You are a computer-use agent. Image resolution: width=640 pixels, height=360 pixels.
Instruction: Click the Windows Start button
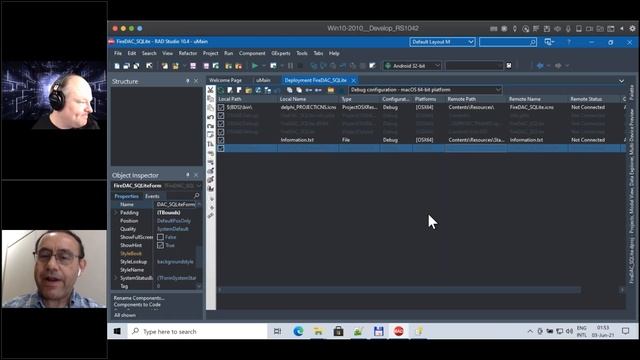pos(117,331)
